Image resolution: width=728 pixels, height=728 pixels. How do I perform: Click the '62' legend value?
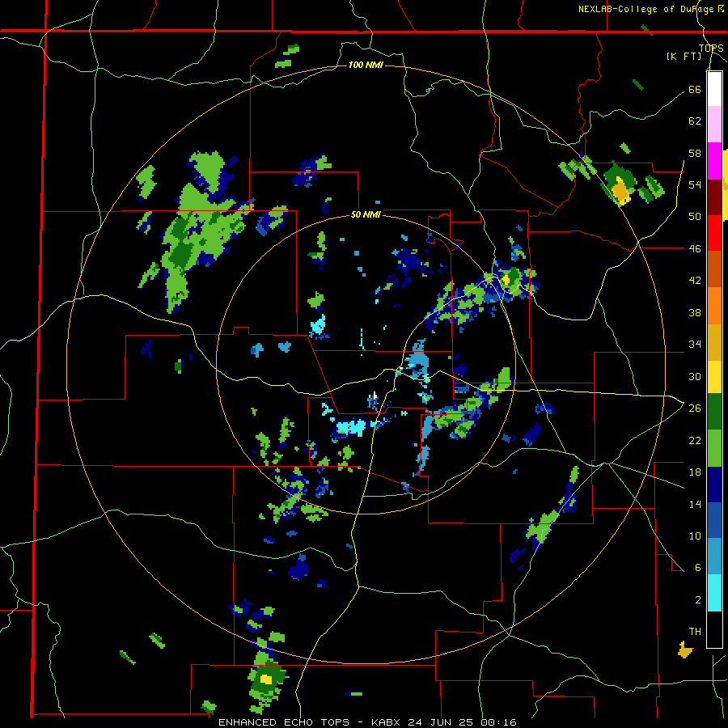click(695, 121)
